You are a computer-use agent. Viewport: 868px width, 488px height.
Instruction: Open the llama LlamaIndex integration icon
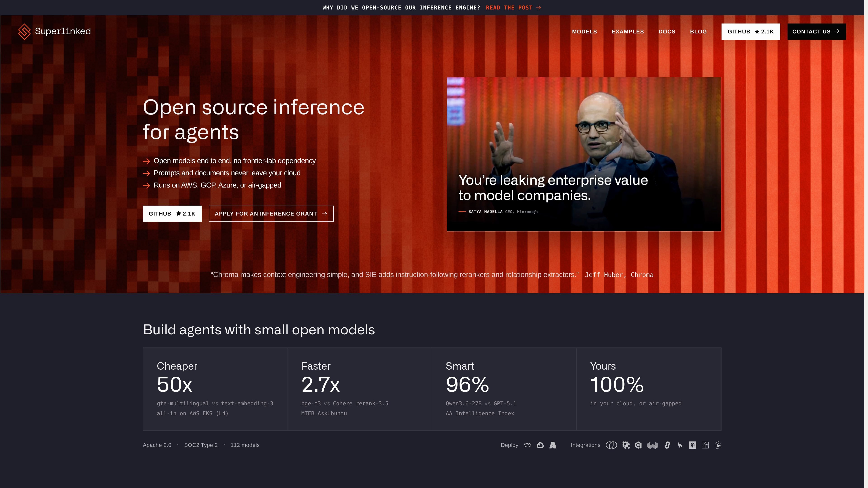(680, 445)
